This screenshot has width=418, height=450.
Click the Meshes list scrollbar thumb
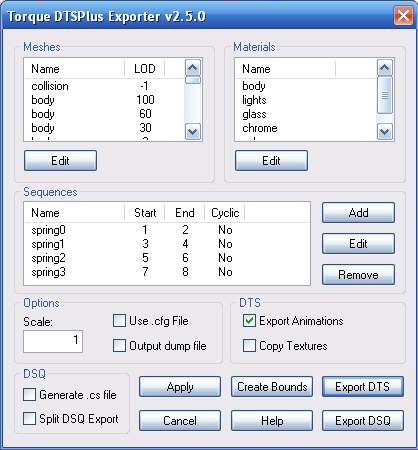tap(193, 80)
